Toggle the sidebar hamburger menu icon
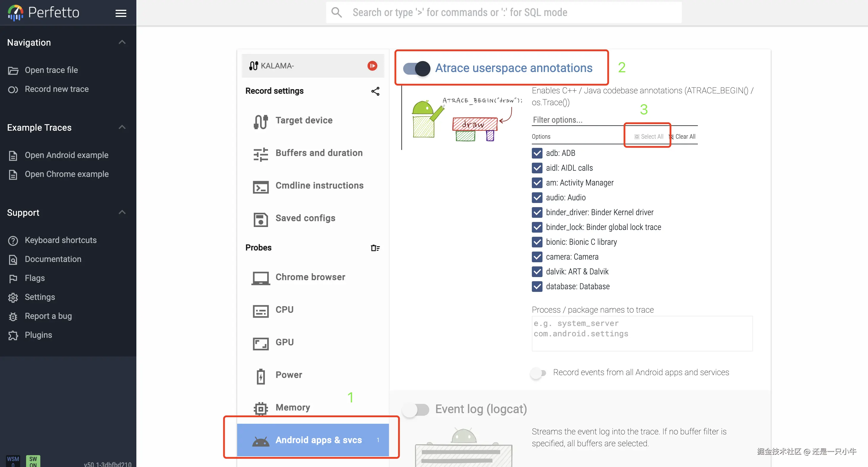This screenshot has height=467, width=868. (x=121, y=13)
